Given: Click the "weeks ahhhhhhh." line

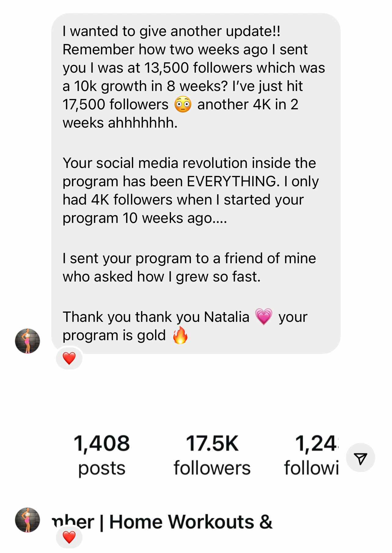Looking at the screenshot, I should tap(120, 123).
